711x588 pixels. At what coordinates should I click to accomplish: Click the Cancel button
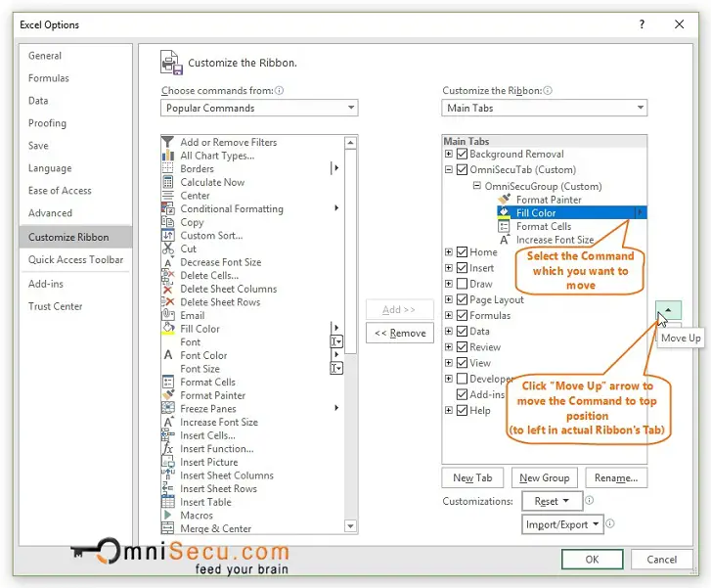(x=661, y=559)
